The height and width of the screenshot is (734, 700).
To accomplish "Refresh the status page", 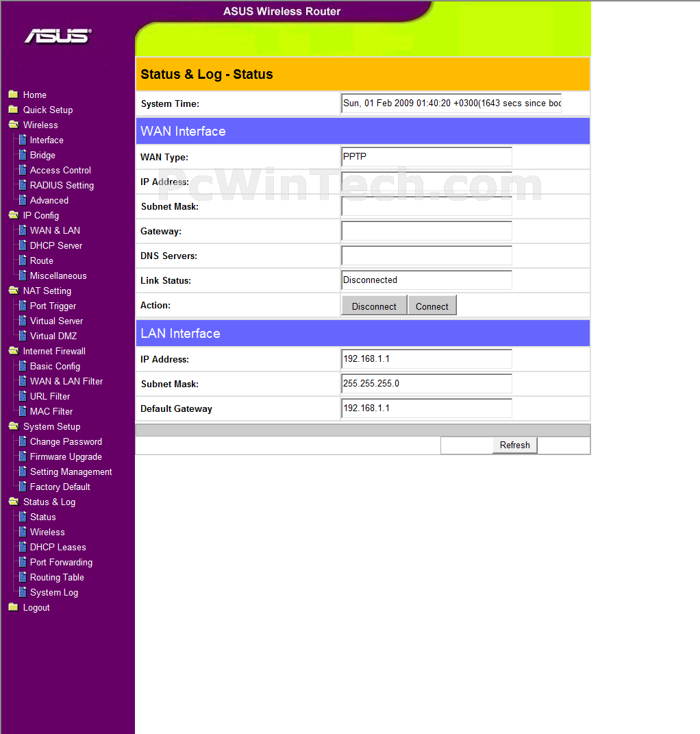I will coord(514,445).
